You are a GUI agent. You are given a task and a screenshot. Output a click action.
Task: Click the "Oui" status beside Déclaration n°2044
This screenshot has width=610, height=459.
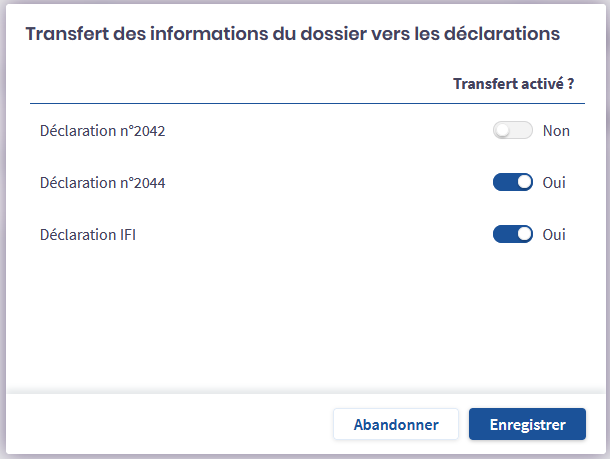(554, 183)
